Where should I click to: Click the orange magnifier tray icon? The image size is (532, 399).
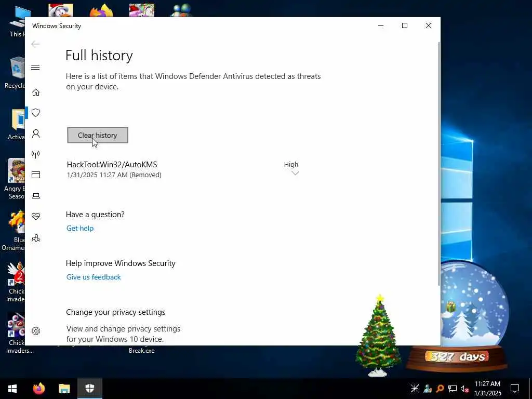coord(440,389)
